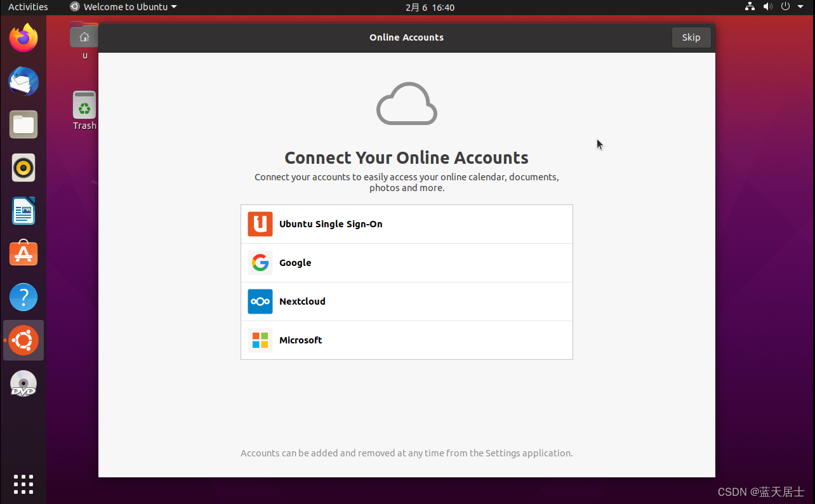Open Rhythmbox music player
This screenshot has height=504, width=815.
coord(23,168)
